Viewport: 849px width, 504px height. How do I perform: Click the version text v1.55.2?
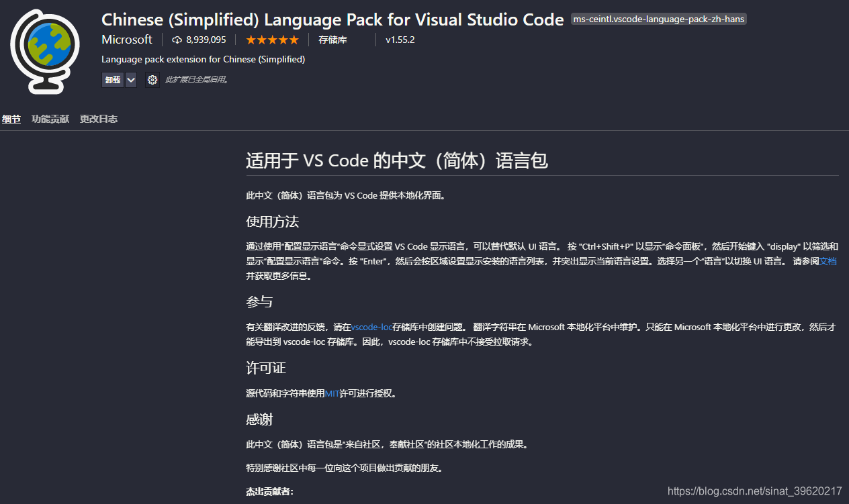(x=400, y=40)
